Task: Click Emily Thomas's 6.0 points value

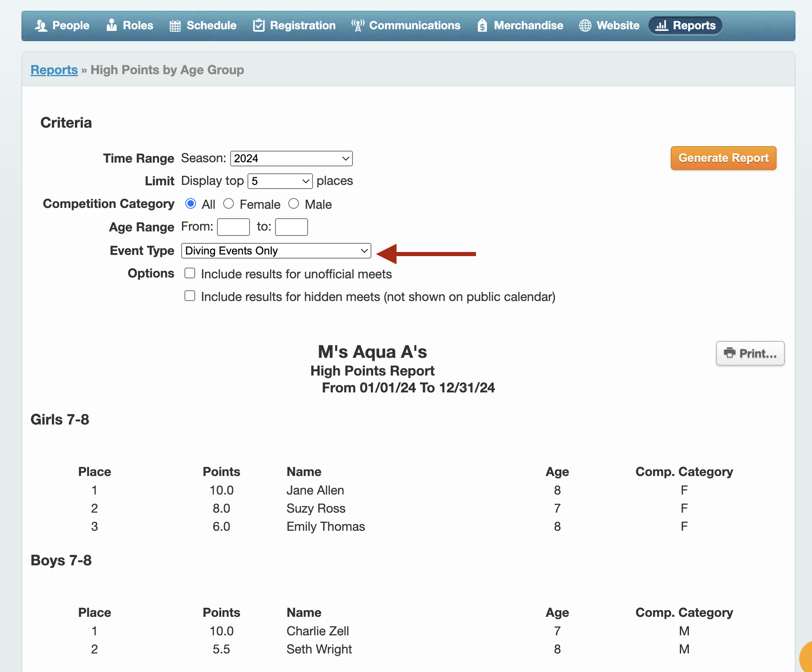Action: click(222, 526)
